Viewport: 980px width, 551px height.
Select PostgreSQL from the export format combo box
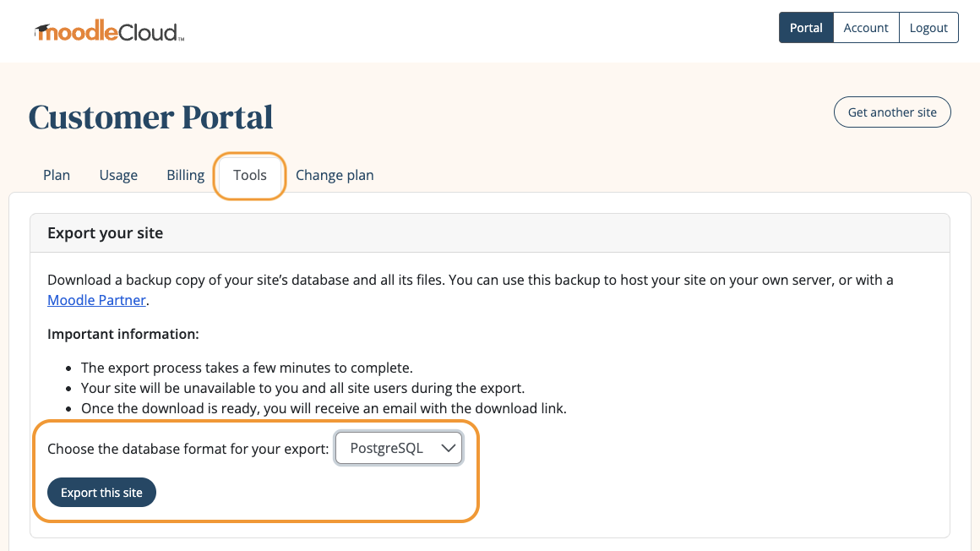click(x=398, y=448)
